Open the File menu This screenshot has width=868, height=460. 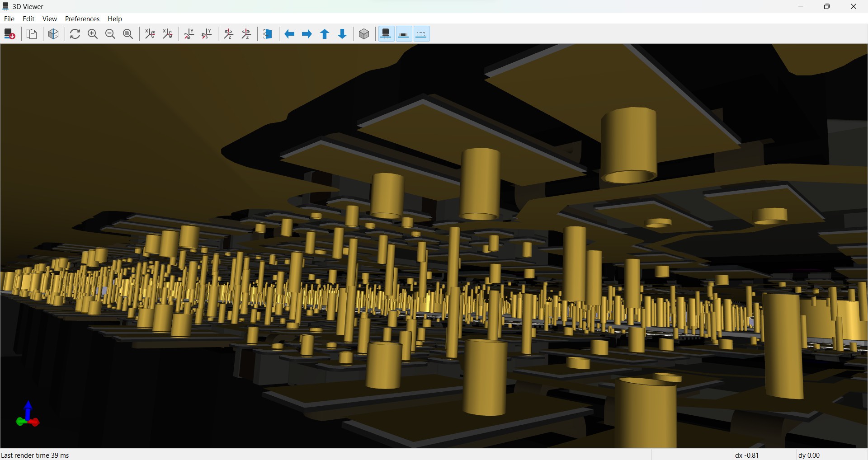pos(9,19)
